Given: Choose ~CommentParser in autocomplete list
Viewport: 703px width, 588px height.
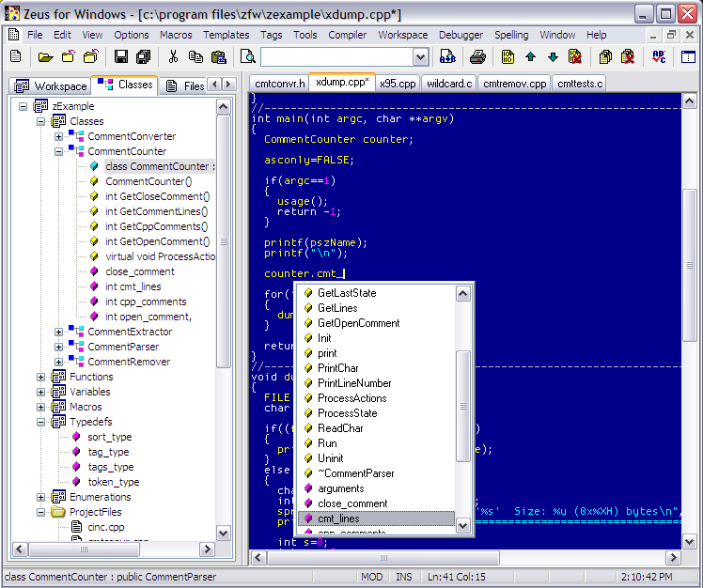Looking at the screenshot, I should click(356, 473).
